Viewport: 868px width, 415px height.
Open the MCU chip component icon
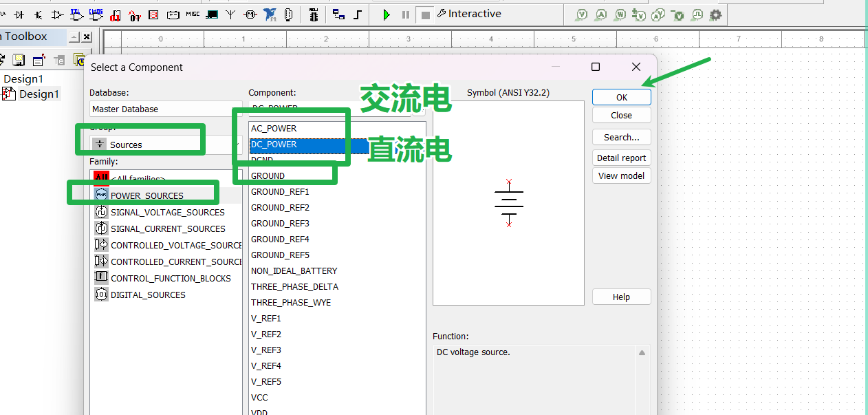point(313,15)
